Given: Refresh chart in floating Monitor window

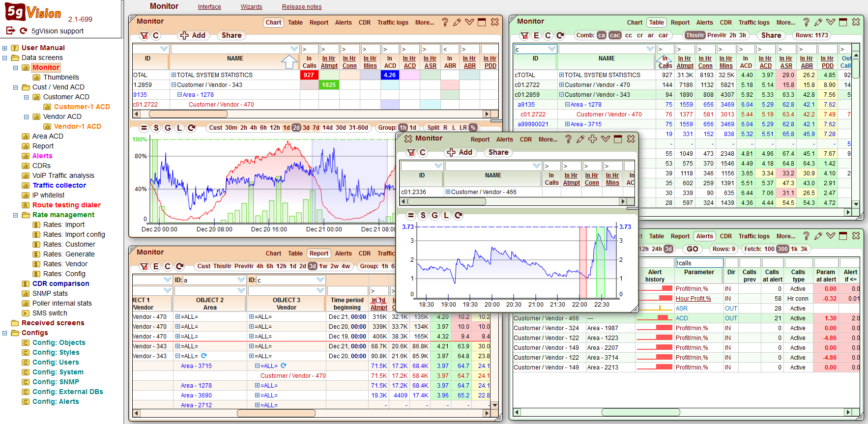Looking at the screenshot, I should 458,215.
